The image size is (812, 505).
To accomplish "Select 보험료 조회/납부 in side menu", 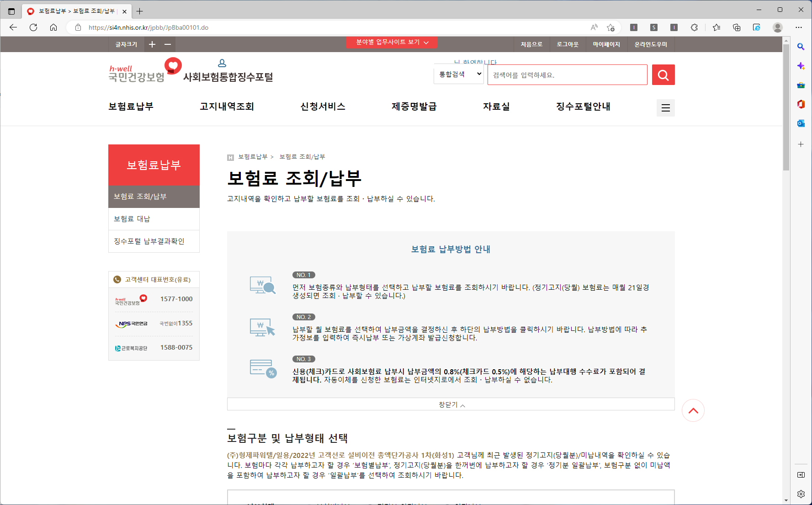I will click(x=154, y=197).
